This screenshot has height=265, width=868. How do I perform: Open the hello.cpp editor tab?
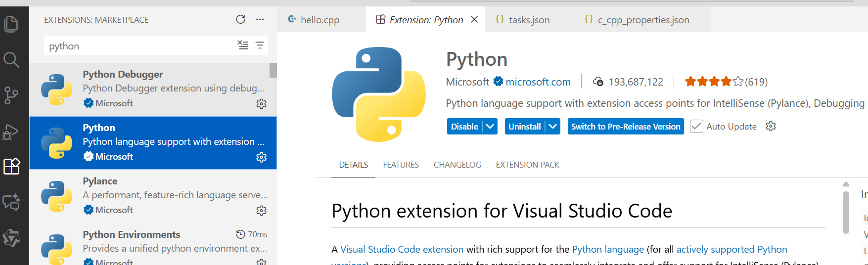(320, 20)
